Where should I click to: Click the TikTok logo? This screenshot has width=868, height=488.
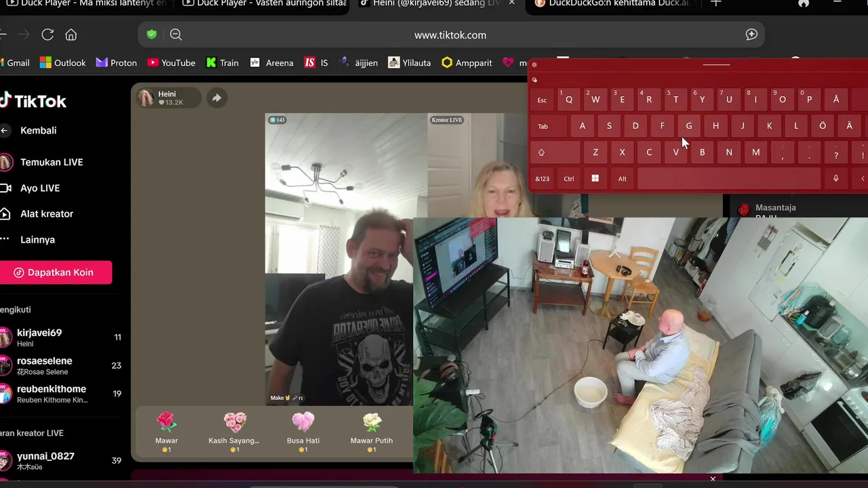coord(33,101)
